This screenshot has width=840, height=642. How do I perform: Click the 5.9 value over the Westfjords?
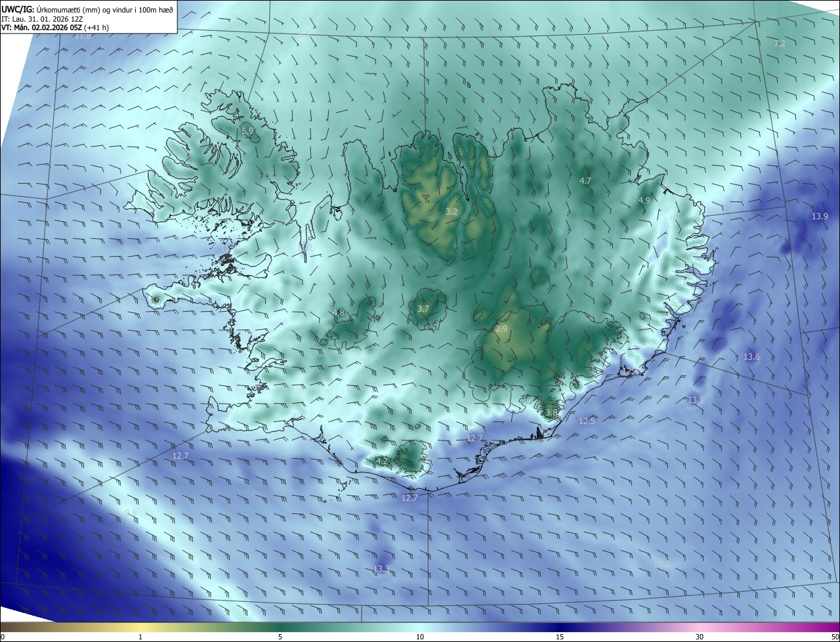tap(247, 131)
